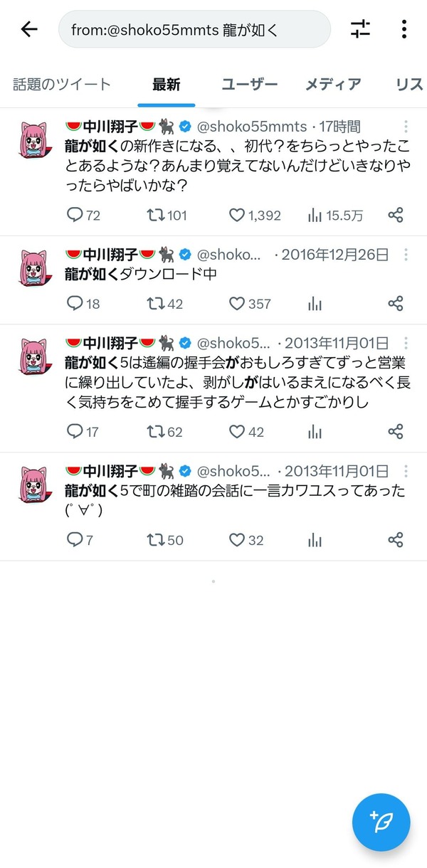Switch to the 話題のツイート tab

[62, 85]
